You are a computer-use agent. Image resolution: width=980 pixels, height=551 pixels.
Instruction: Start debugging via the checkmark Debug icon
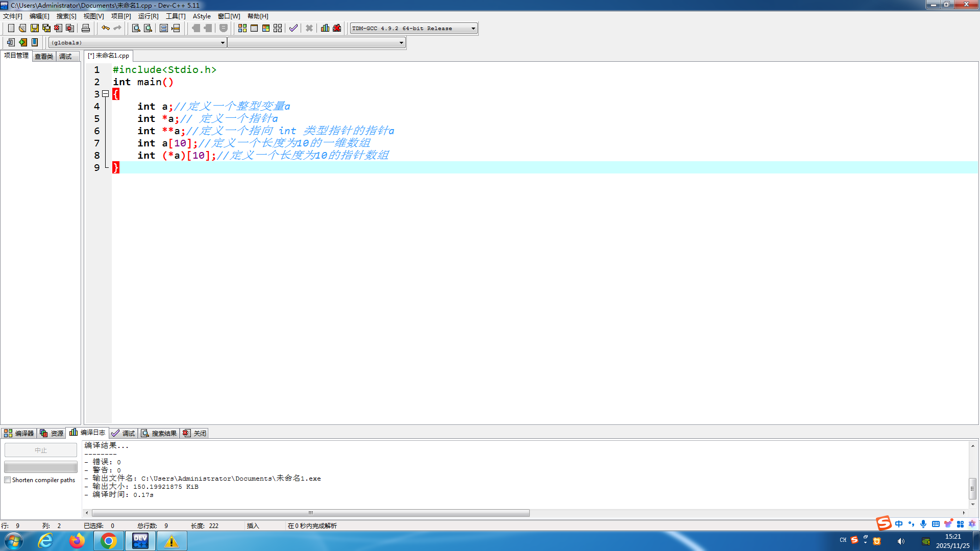293,28
